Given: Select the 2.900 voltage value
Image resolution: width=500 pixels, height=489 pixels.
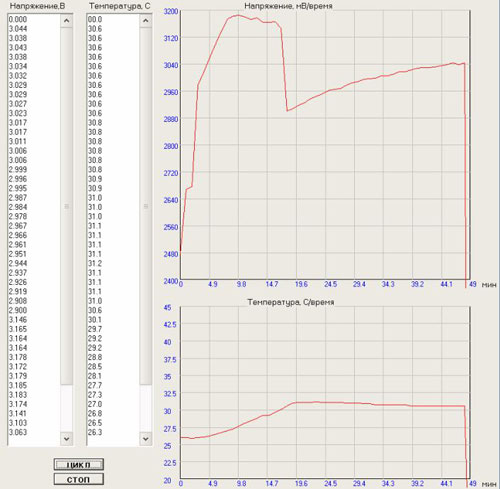Looking at the screenshot, I should [x=18, y=310].
